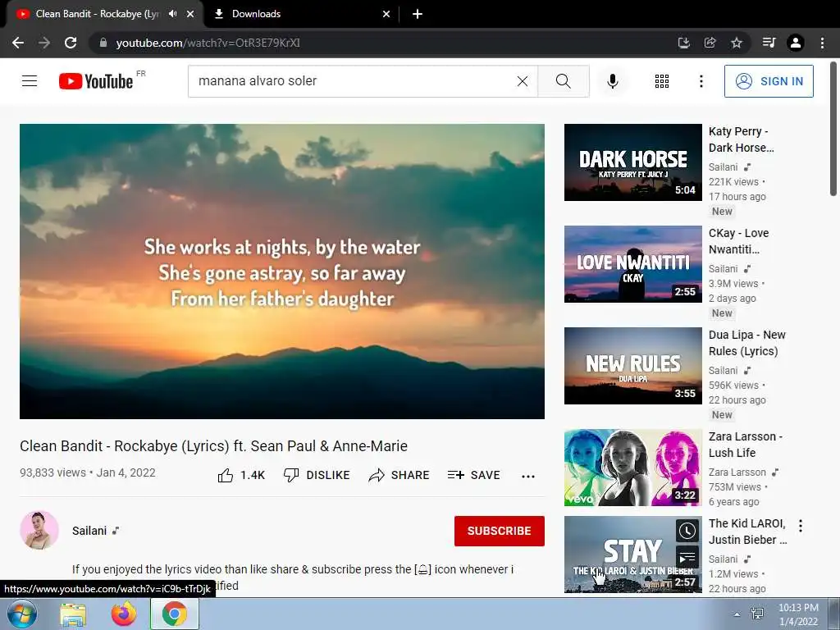Start voice search with the microphone icon
840x630 pixels.
click(x=613, y=81)
